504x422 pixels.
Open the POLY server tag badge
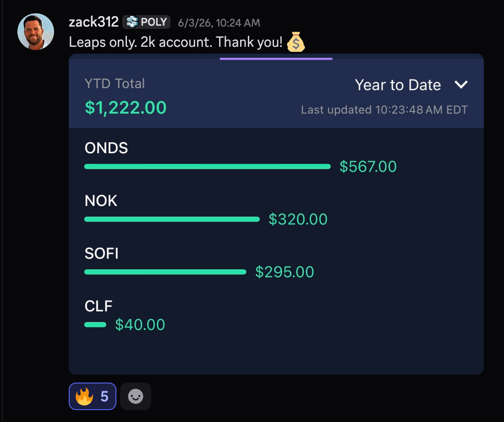click(146, 22)
